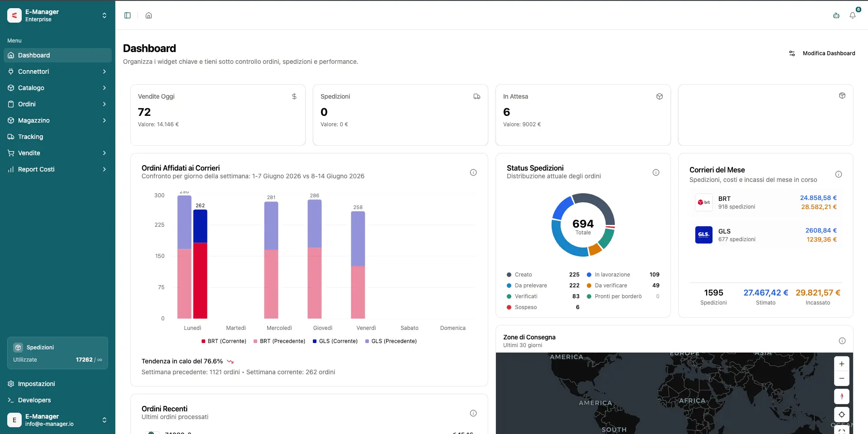Expand the Connettori submenu chevron
This screenshot has height=434, width=868.
[104, 72]
